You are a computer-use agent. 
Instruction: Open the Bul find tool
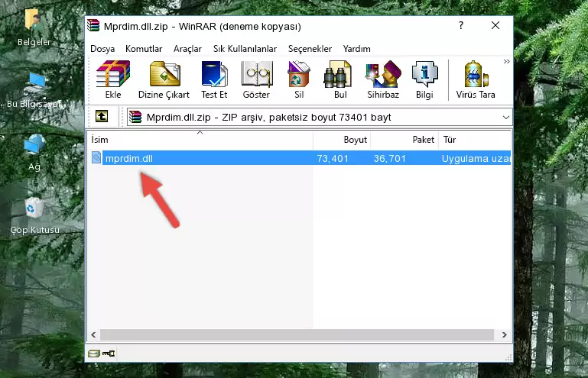pyautogui.click(x=340, y=79)
